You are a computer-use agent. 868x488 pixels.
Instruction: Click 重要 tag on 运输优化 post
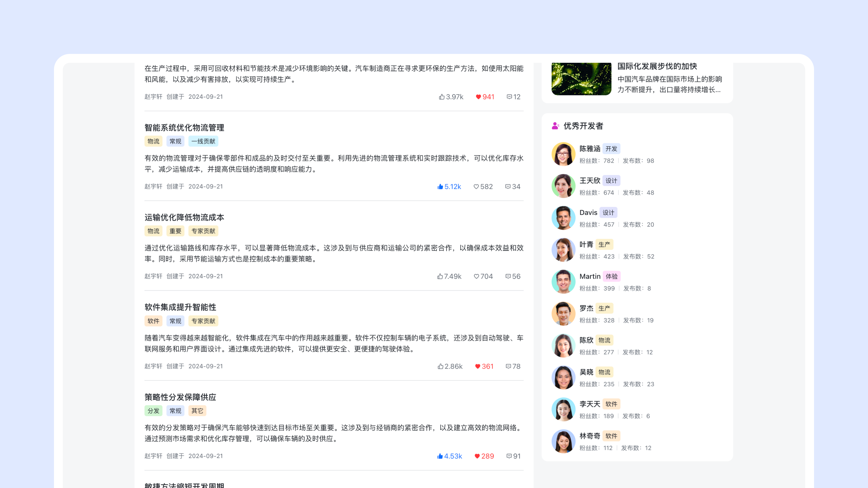[175, 231]
